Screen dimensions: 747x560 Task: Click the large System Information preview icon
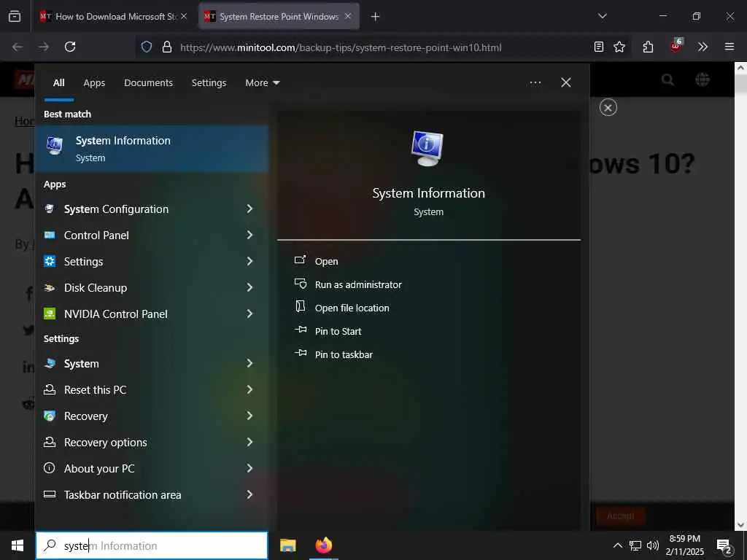[x=427, y=149]
